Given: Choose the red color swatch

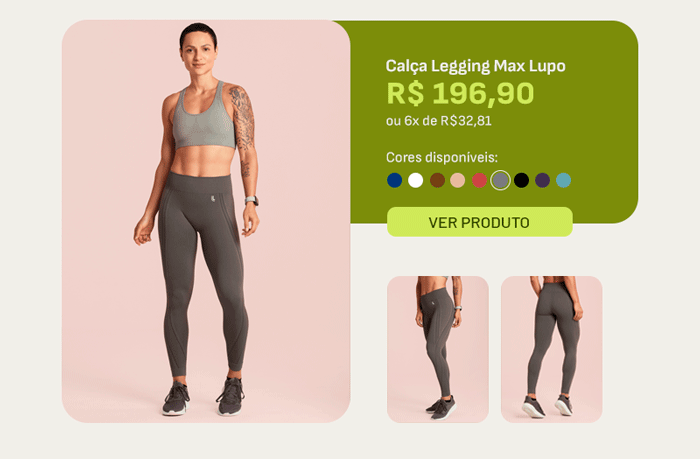Looking at the screenshot, I should coord(479,180).
